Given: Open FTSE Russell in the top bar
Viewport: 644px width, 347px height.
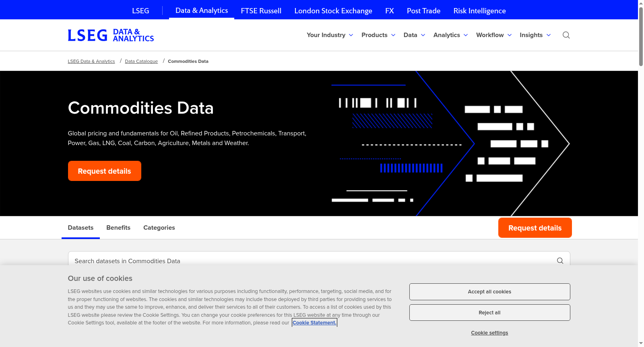Looking at the screenshot, I should point(261,11).
